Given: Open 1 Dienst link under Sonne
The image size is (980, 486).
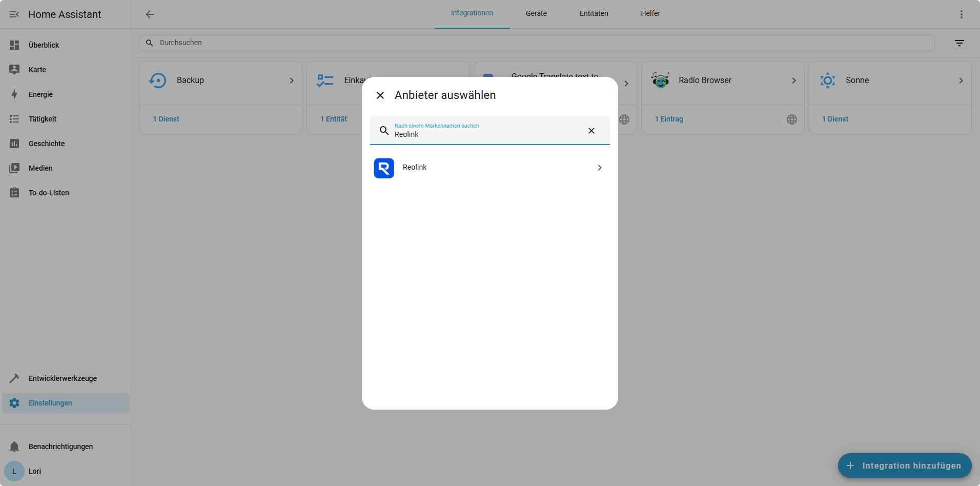Looking at the screenshot, I should (835, 119).
